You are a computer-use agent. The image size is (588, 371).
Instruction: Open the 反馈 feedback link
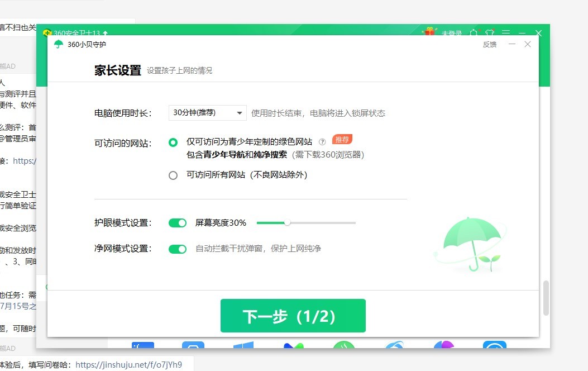pos(490,44)
